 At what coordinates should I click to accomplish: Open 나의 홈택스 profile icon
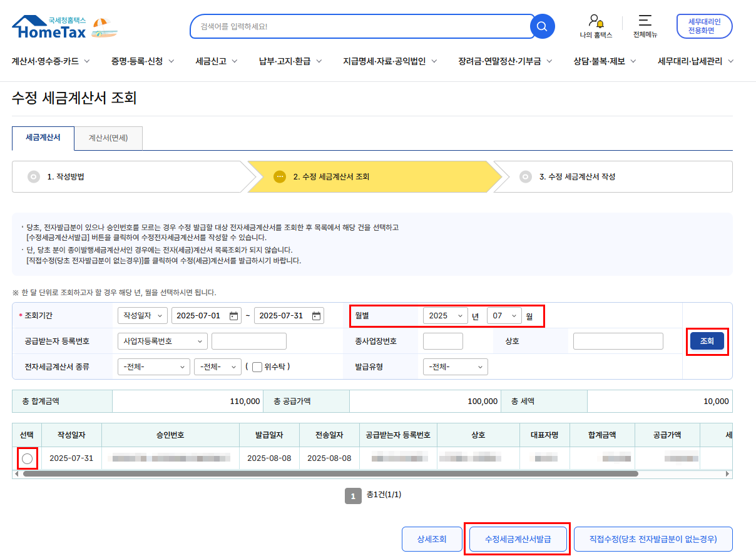coord(596,21)
